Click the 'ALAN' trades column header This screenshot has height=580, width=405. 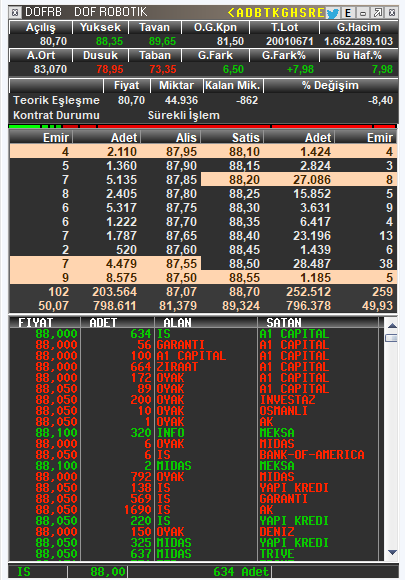[x=206, y=323]
